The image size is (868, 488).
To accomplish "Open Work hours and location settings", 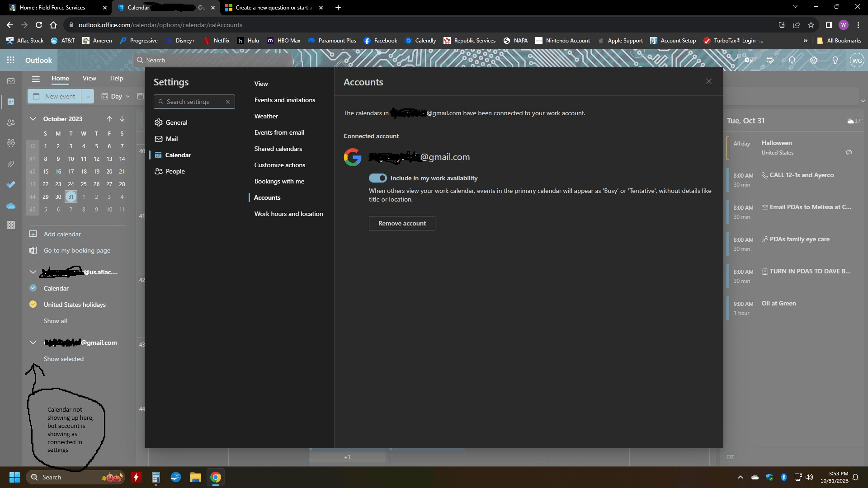I will 288,214.
